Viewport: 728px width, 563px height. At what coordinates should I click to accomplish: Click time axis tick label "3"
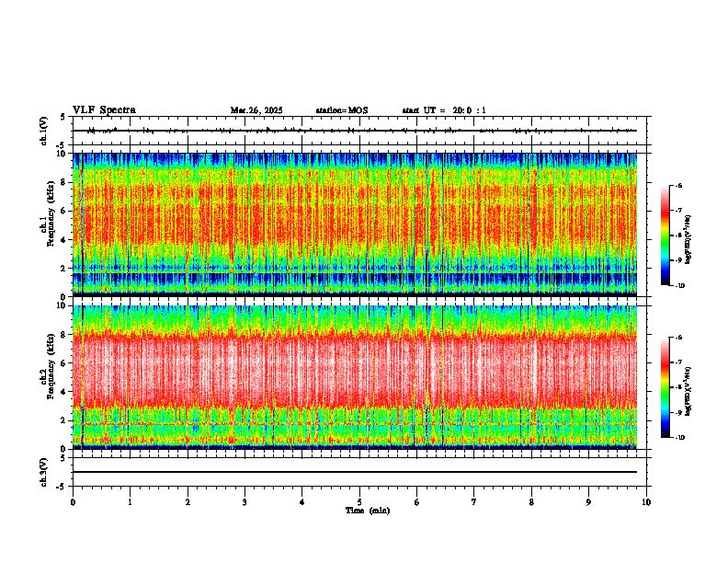coord(245,502)
